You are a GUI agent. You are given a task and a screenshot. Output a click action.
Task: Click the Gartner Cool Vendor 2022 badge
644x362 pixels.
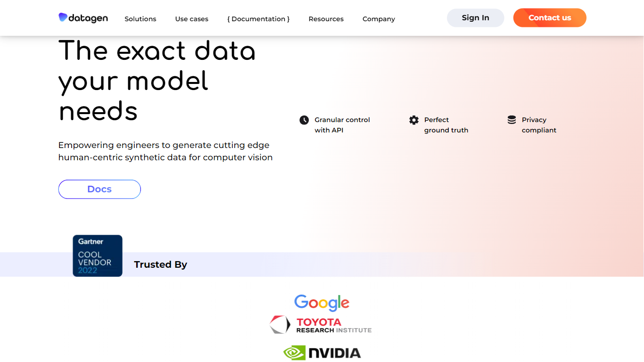click(x=98, y=255)
